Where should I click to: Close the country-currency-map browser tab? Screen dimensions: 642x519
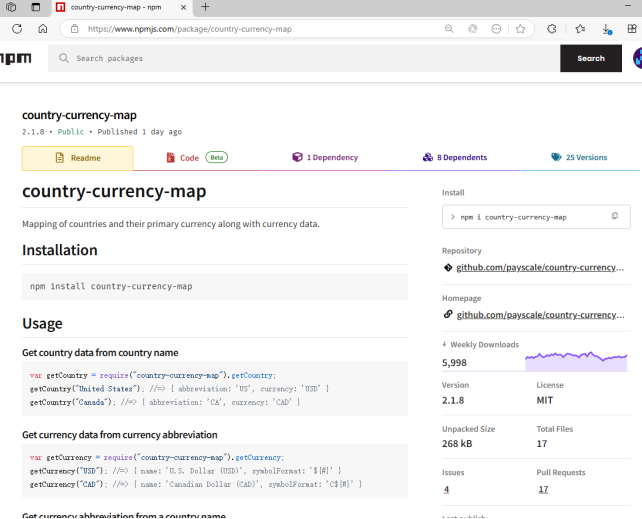[x=183, y=7]
